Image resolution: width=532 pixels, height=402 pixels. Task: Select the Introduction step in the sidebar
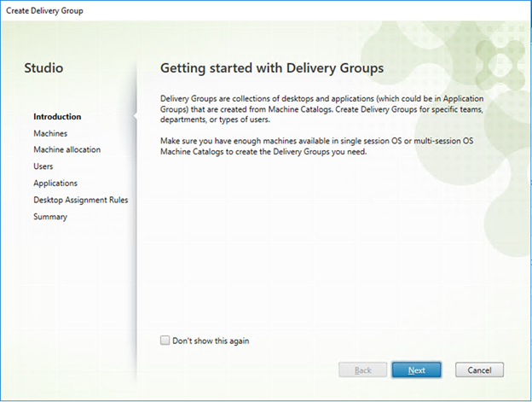57,116
